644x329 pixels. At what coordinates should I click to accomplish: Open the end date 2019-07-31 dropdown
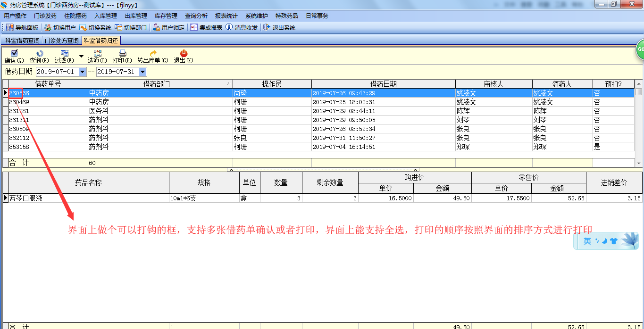click(143, 72)
